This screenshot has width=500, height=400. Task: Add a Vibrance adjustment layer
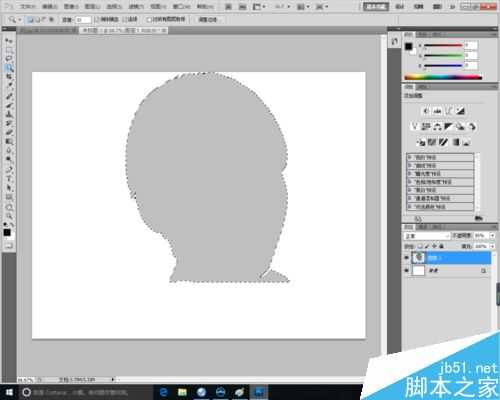click(x=414, y=127)
